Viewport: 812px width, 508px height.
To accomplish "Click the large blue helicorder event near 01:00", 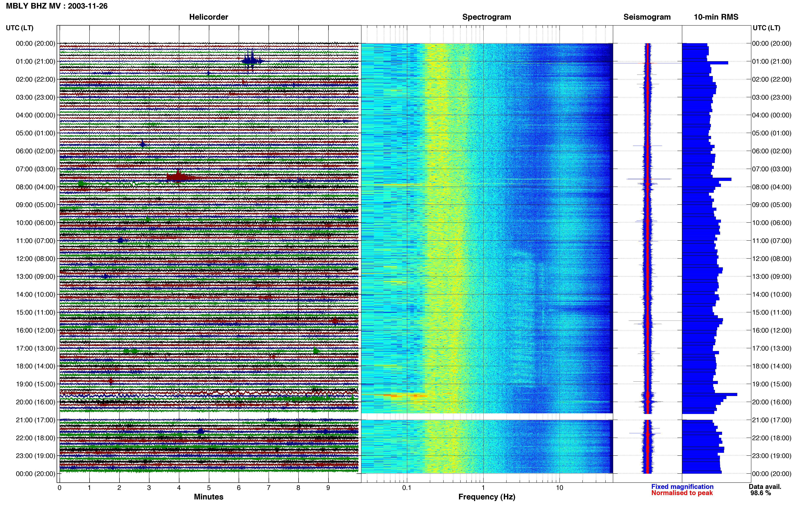I will pyautogui.click(x=252, y=61).
